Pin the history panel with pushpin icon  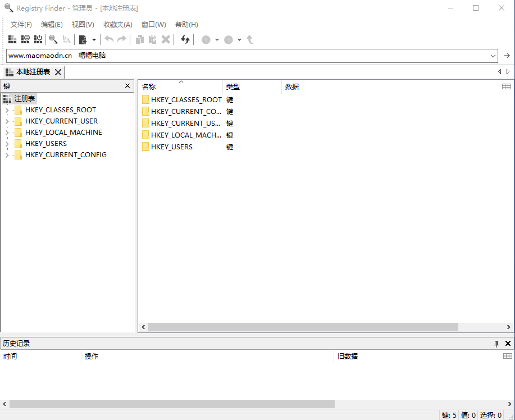tap(496, 344)
